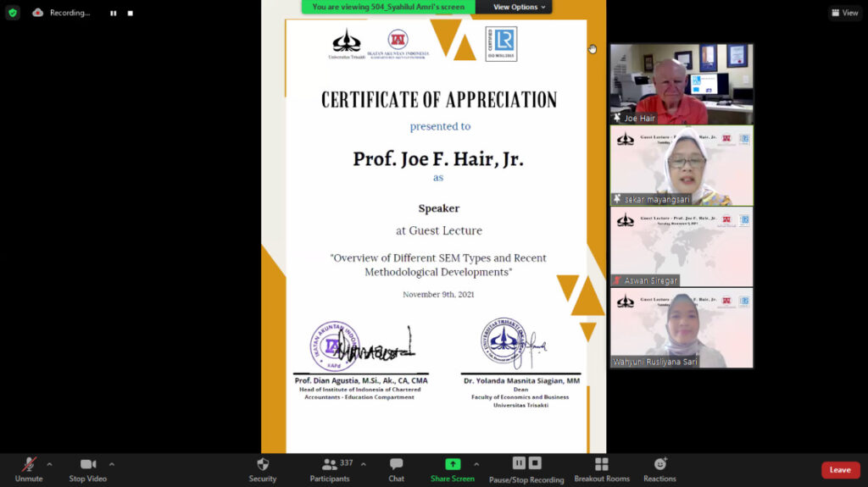Expand the arrow beside Participants count
Viewport: 868px width, 487px height.
(x=364, y=464)
